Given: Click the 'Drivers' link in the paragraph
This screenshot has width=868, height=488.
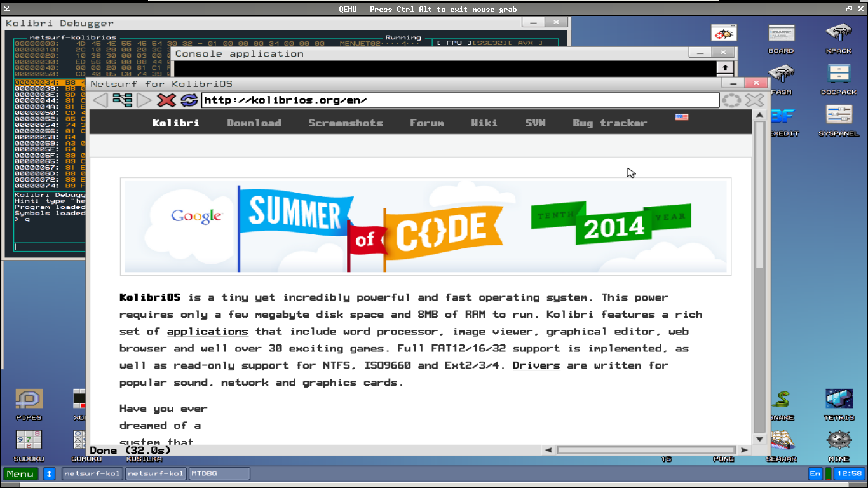Looking at the screenshot, I should click(536, 365).
